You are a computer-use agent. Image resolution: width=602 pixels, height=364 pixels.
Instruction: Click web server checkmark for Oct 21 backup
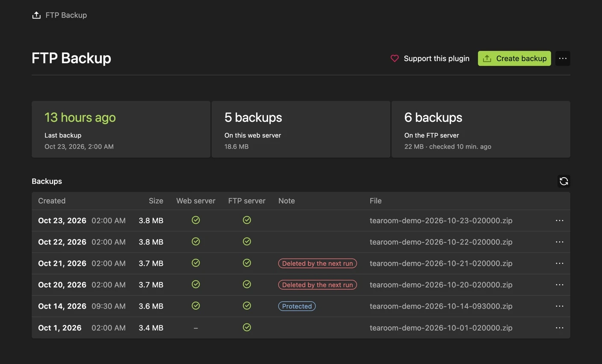196,263
